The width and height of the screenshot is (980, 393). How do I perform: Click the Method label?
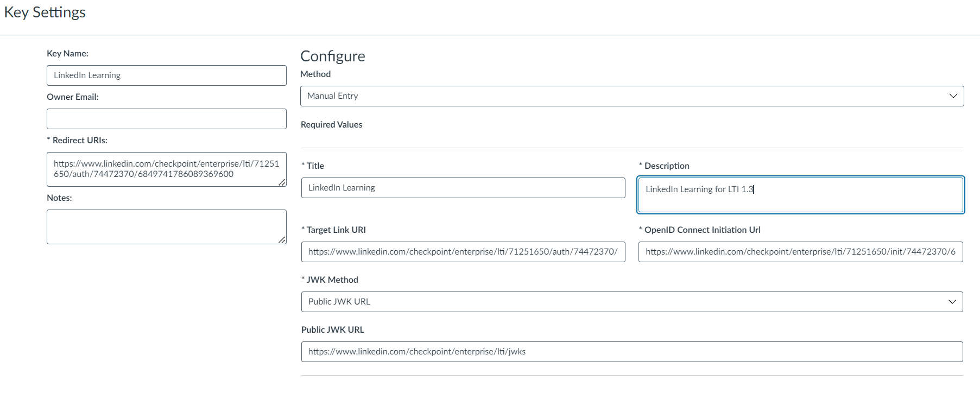click(x=315, y=74)
